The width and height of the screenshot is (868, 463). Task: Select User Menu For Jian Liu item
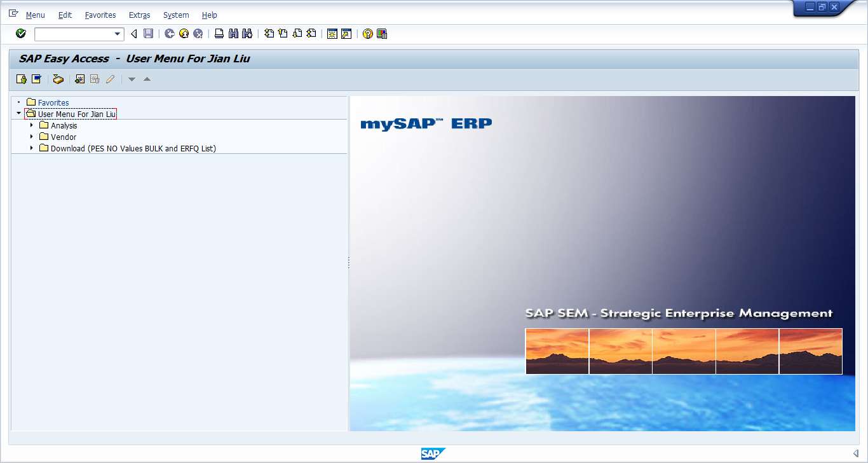coord(77,114)
